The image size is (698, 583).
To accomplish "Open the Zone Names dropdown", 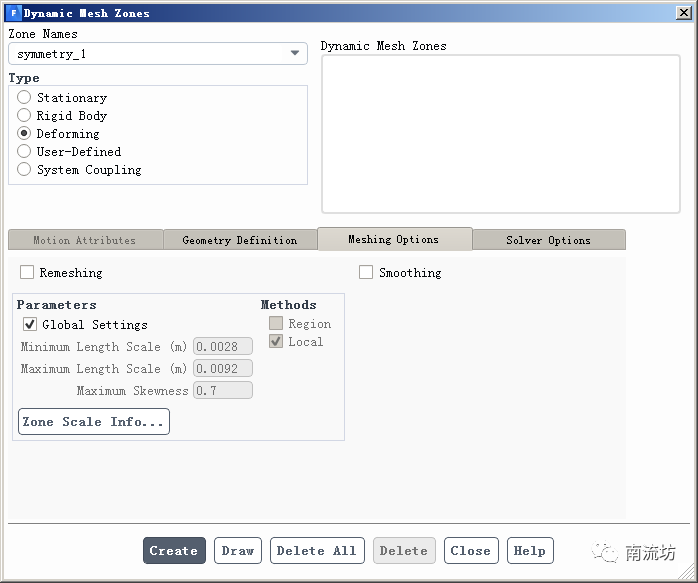I will point(158,54).
